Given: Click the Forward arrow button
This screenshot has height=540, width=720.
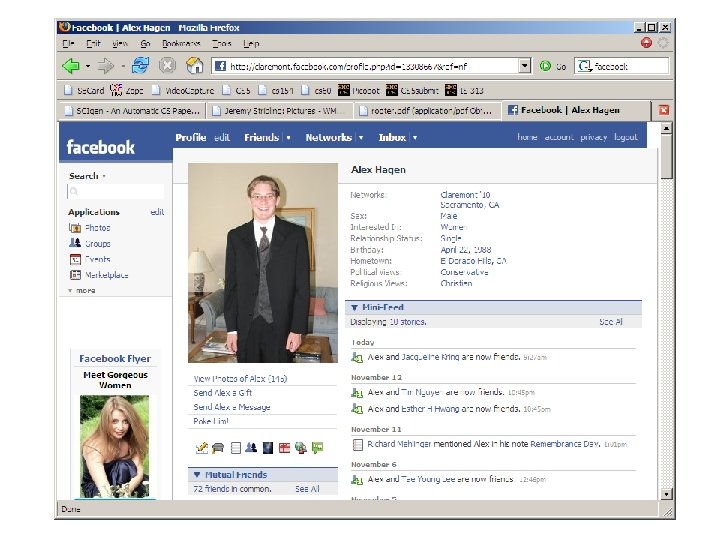Looking at the screenshot, I should click(x=106, y=66).
